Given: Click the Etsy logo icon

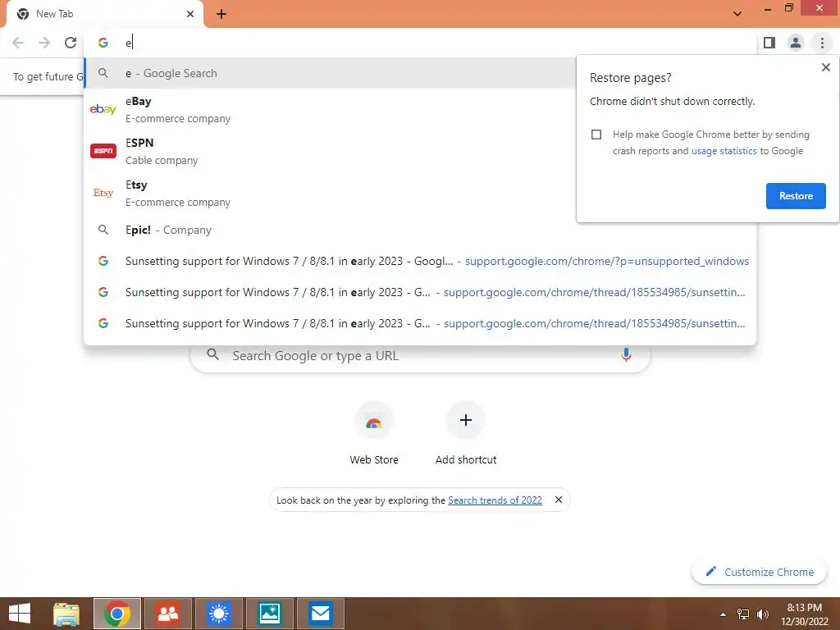Looking at the screenshot, I should [x=103, y=193].
